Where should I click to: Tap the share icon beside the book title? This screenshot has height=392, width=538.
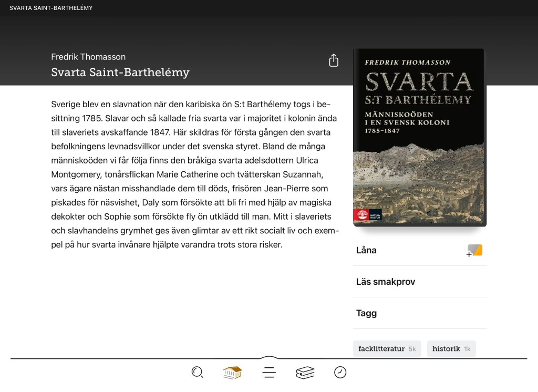[334, 60]
